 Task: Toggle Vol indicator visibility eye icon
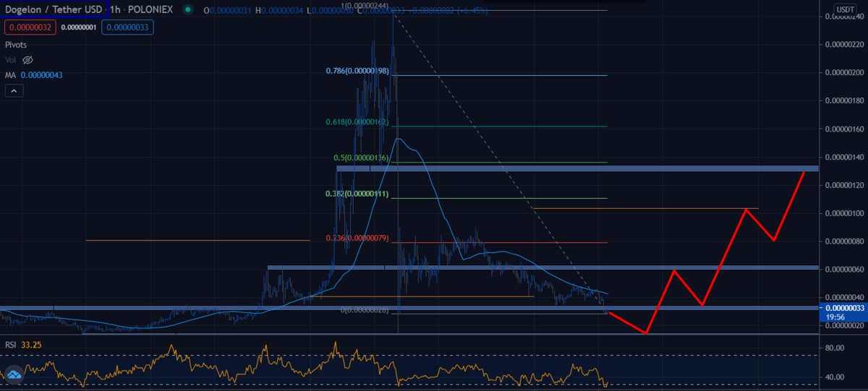[x=28, y=60]
